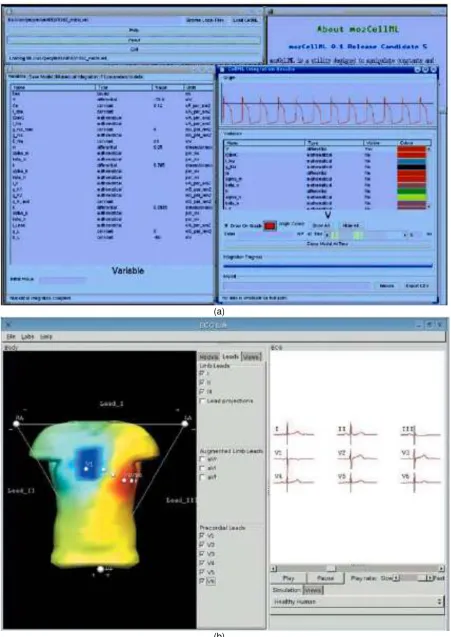Click the red graph colour swatch

tap(270, 226)
